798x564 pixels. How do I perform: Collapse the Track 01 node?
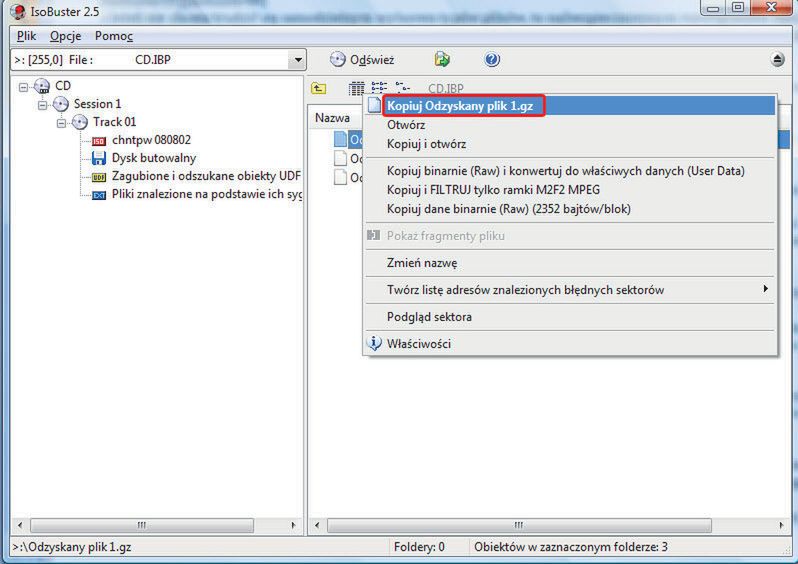[61, 123]
